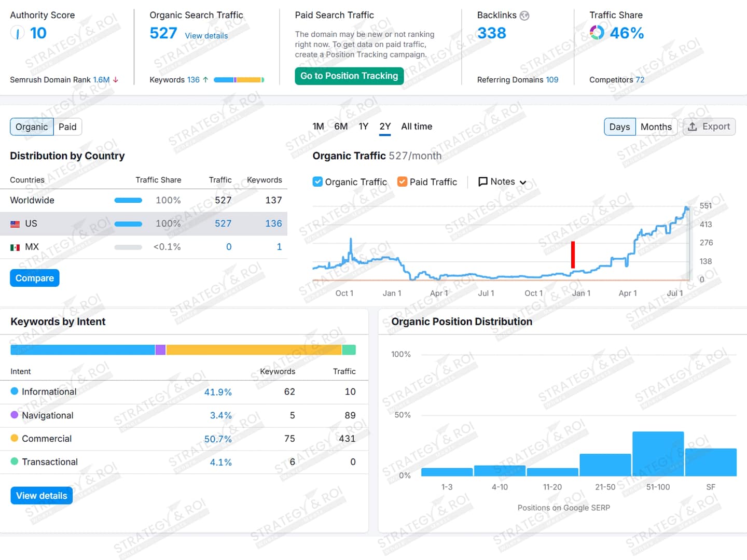Image resolution: width=747 pixels, height=560 pixels.
Task: Expand the Notes dropdown chevron
Action: (x=523, y=183)
